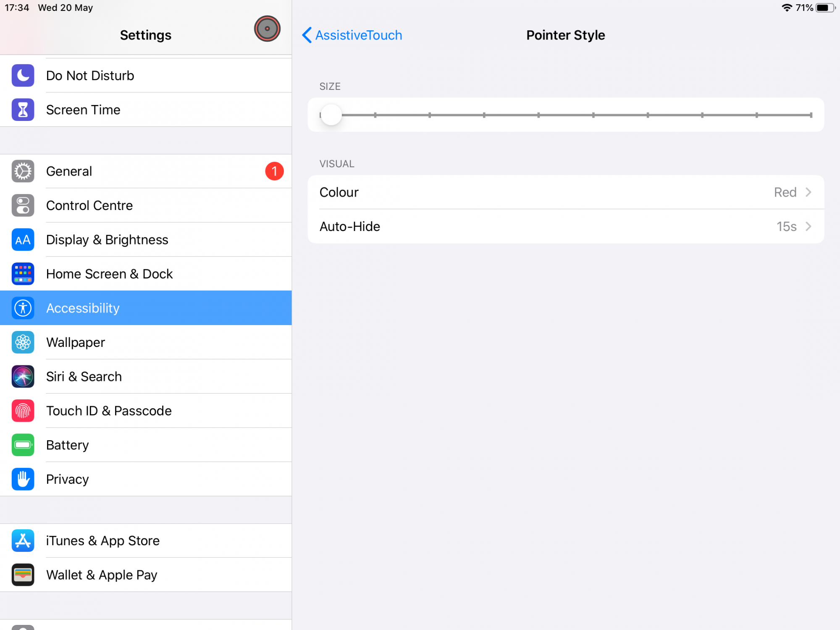
Task: Tap the AssistiveTouch floating pointer button
Action: pyautogui.click(x=267, y=29)
